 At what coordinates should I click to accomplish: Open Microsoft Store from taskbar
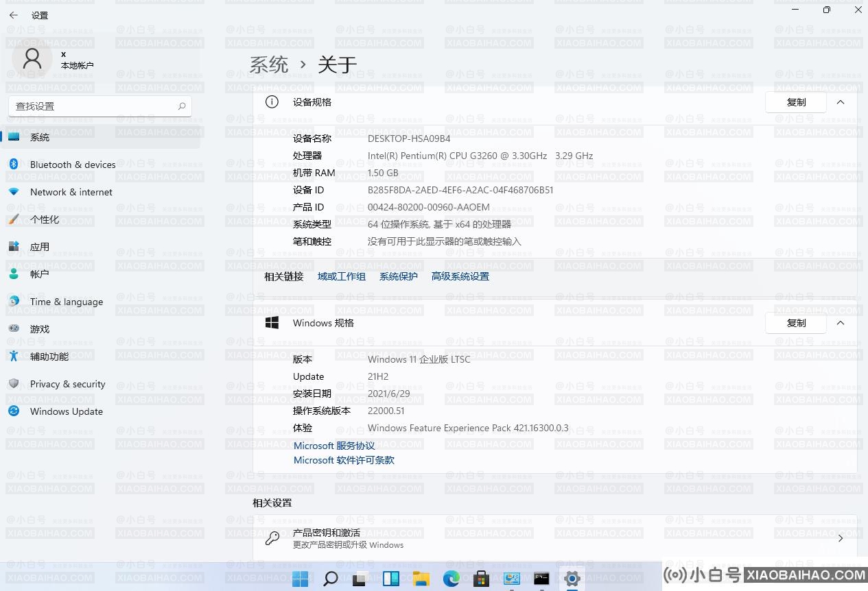(481, 579)
